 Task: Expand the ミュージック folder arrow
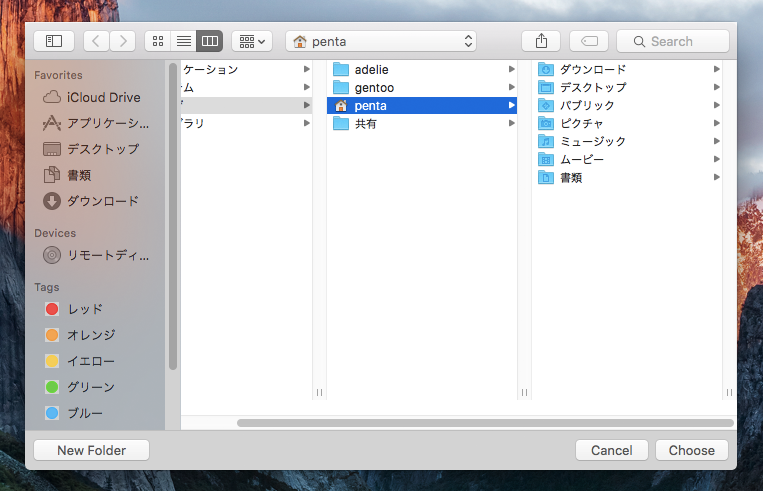tap(716, 142)
